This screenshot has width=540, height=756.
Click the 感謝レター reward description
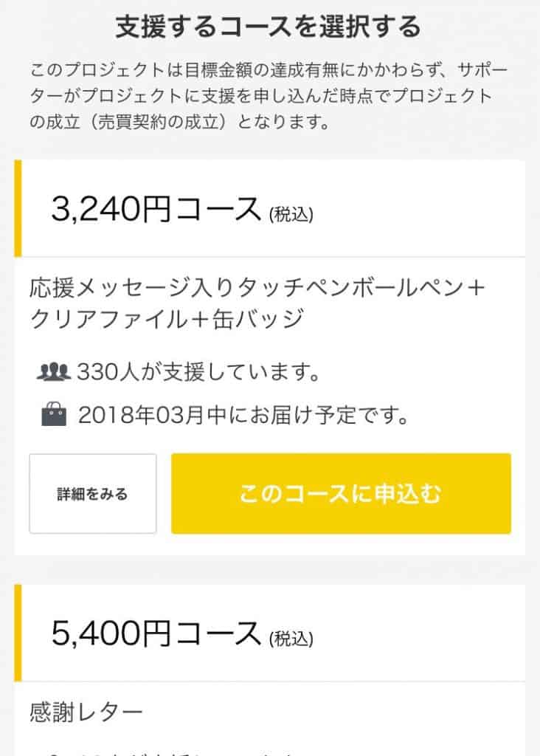coord(86,712)
